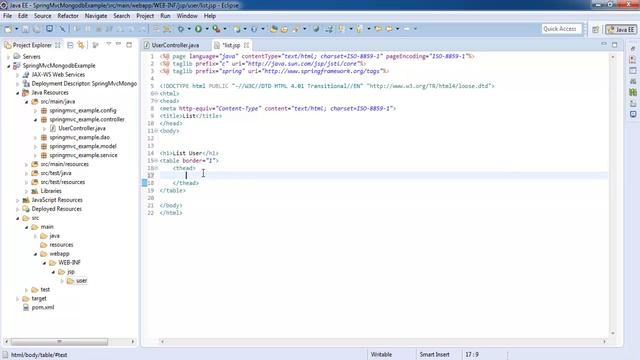The width and height of the screenshot is (640, 360).
Task: Open the Project menu
Action: tap(145, 16)
